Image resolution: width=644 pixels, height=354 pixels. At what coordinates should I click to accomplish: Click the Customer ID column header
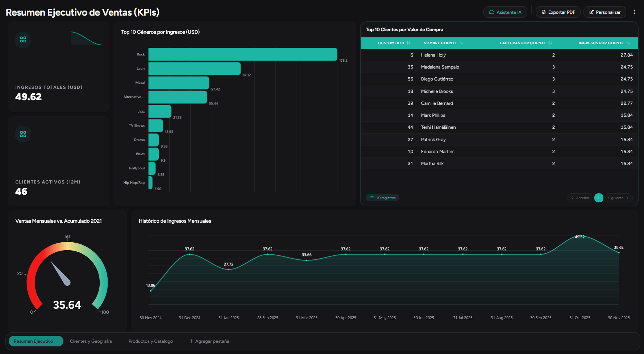[391, 43]
